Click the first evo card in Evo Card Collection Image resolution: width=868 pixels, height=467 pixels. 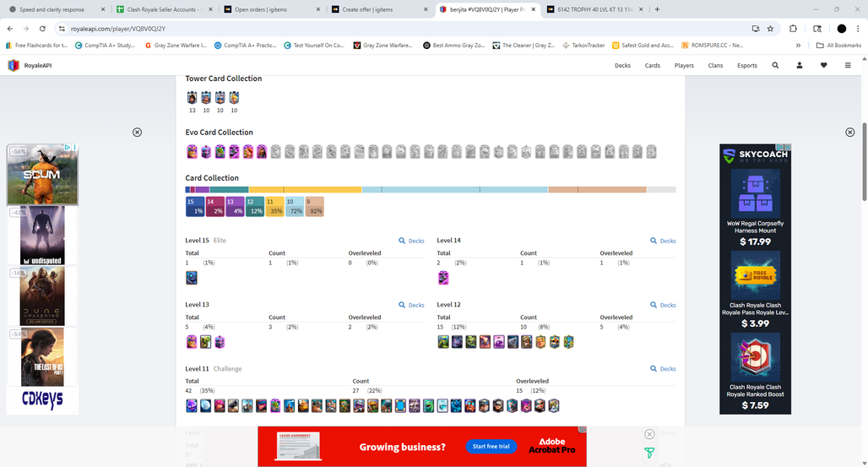(x=192, y=151)
